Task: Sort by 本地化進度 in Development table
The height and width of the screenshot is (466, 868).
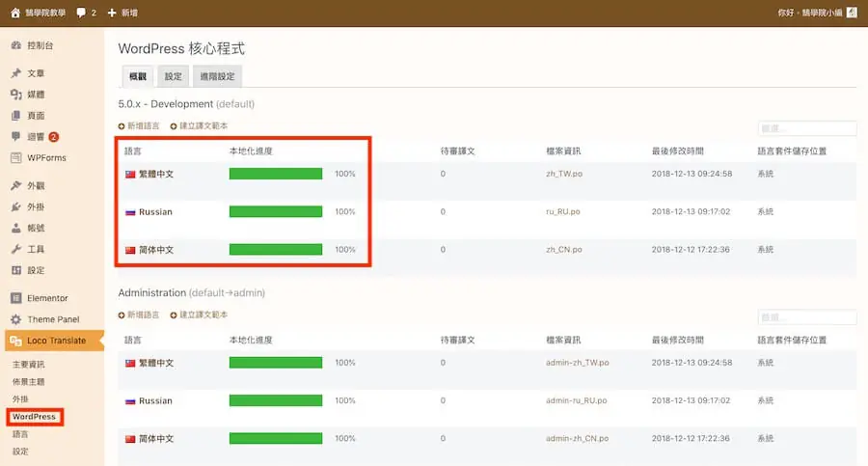Action: pyautogui.click(x=251, y=151)
